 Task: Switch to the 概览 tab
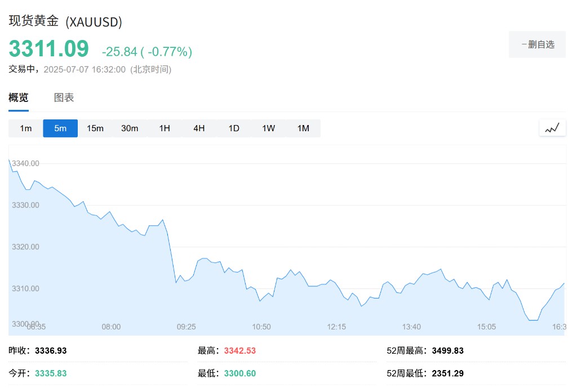(19, 97)
